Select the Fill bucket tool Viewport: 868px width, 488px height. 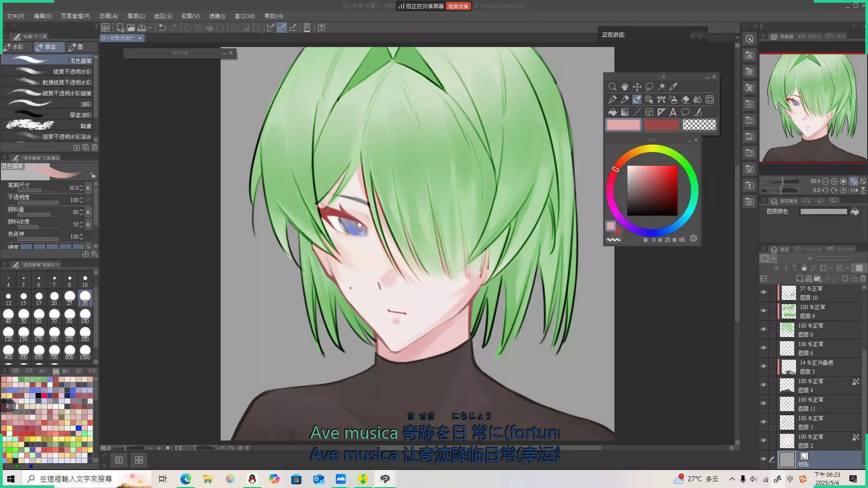613,112
